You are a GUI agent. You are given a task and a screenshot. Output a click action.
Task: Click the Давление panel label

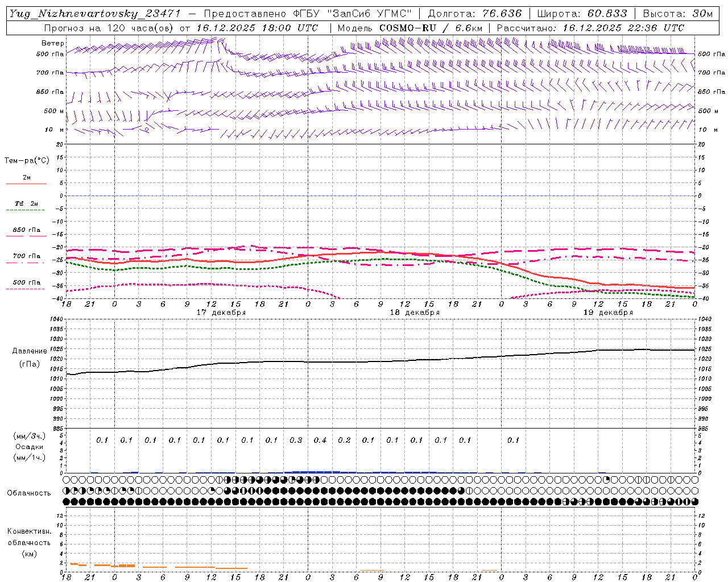click(x=30, y=351)
